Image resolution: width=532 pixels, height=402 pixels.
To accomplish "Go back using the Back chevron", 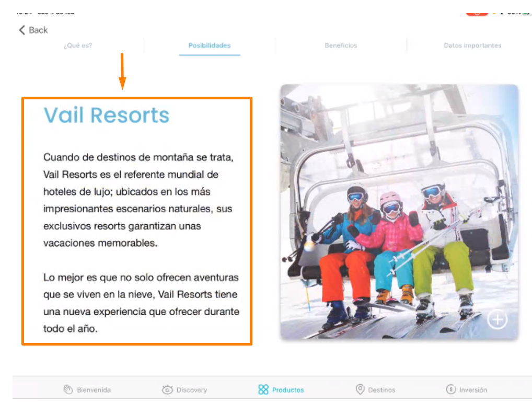I will tap(22, 30).
